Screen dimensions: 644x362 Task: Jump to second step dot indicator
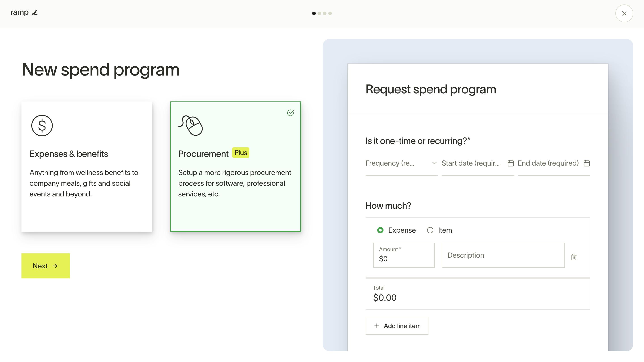[x=319, y=13]
